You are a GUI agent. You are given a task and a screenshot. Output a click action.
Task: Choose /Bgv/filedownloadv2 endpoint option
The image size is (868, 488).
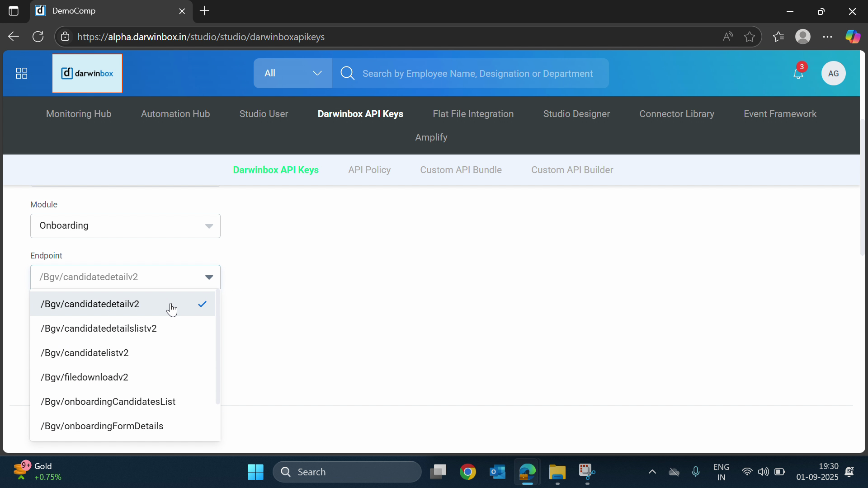(x=85, y=377)
